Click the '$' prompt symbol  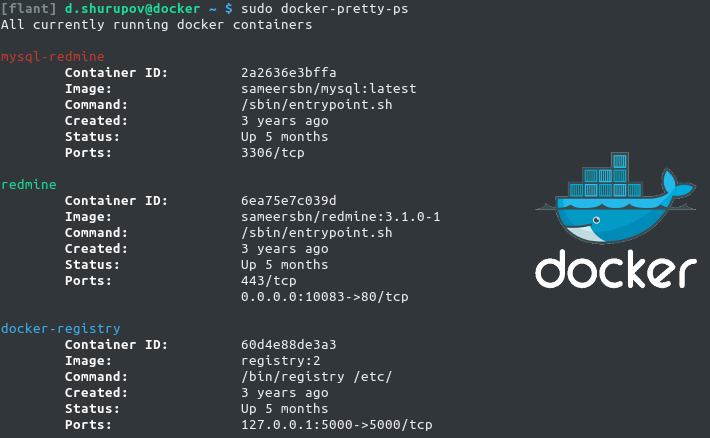tap(229, 9)
